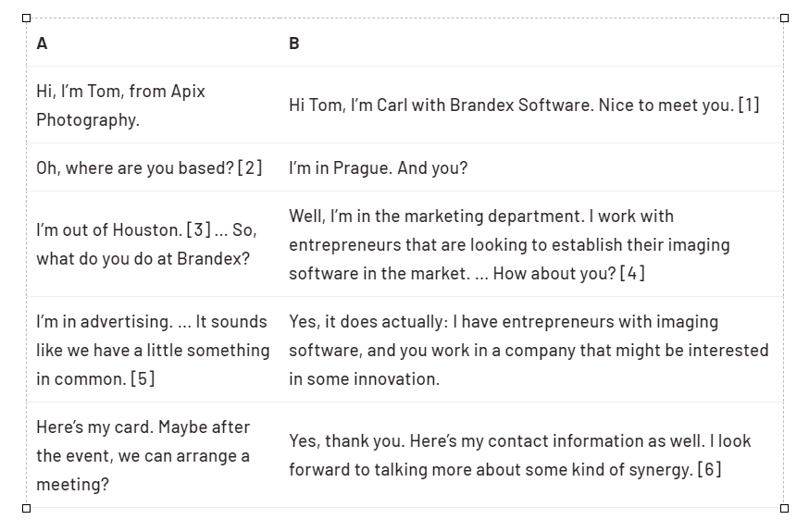809x532 pixels.
Task: Click the cell "Hi, I'm Tom, from Apix Photography"
Action: [x=153, y=105]
